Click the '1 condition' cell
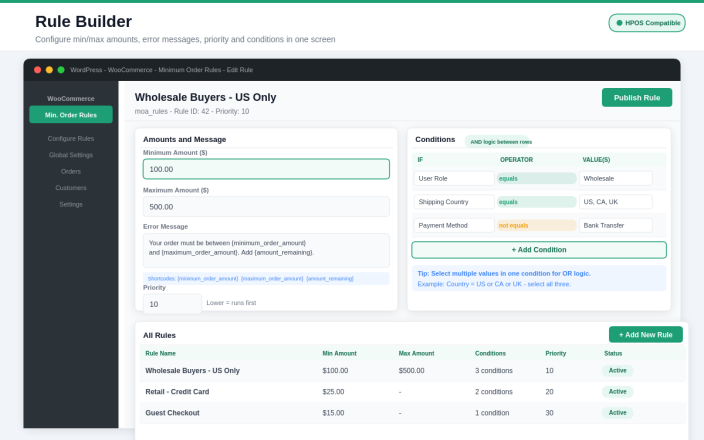 click(x=492, y=413)
